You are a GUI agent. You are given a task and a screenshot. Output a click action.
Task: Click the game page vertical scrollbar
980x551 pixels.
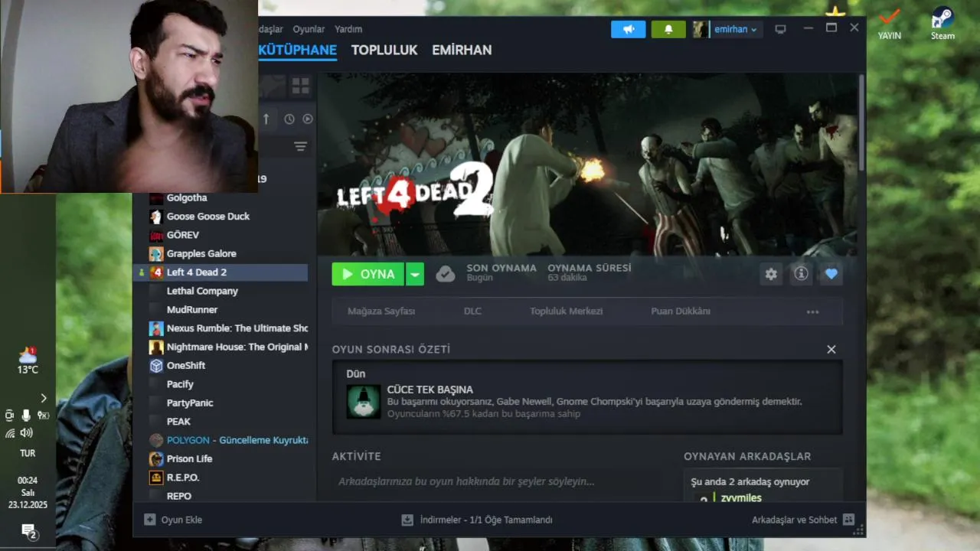[x=862, y=122]
